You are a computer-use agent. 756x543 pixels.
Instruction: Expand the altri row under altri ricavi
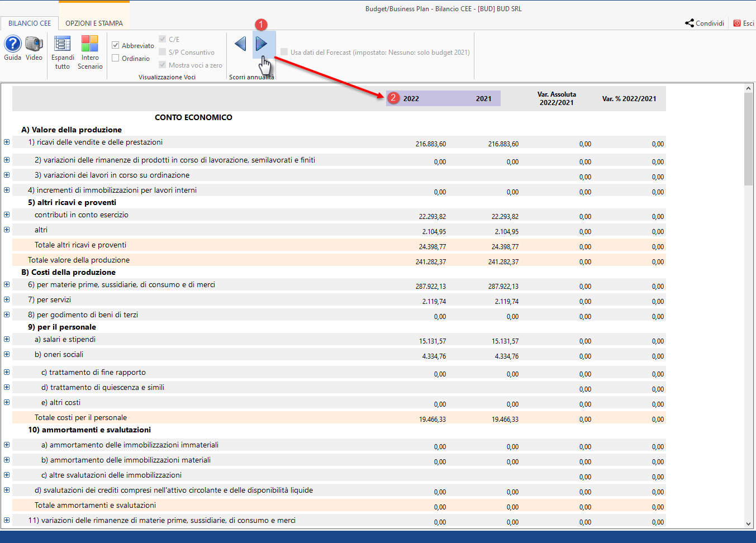tap(7, 230)
